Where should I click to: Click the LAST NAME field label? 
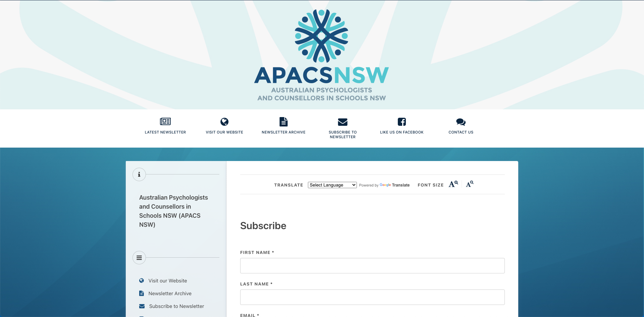[x=256, y=284]
